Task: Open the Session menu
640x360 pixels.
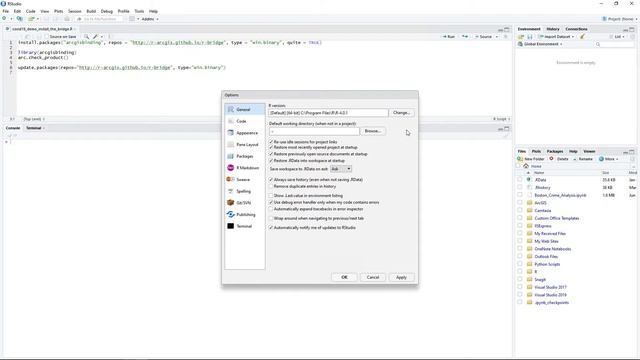Action: (x=74, y=11)
